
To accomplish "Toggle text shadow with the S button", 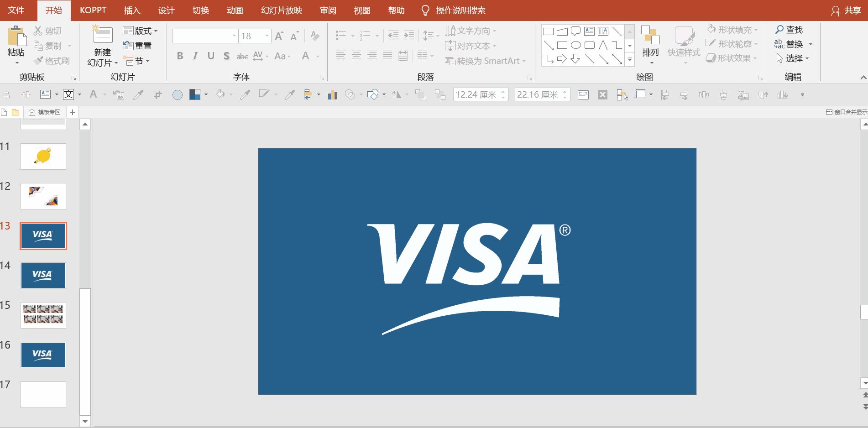I will 226,56.
